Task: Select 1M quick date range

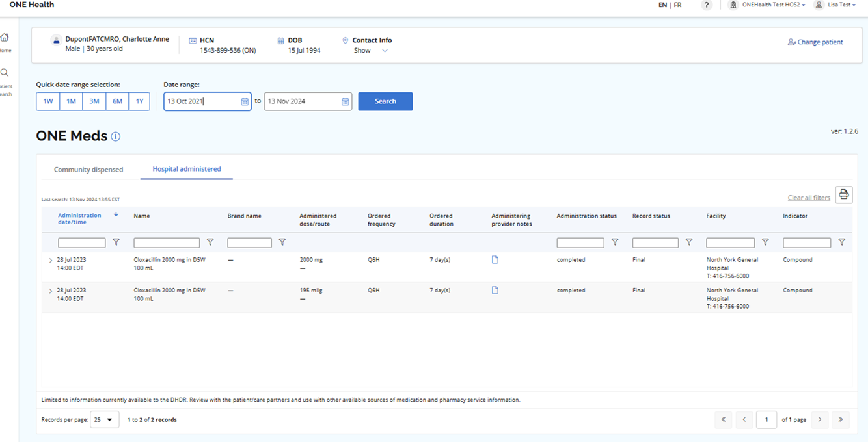Action: [x=71, y=101]
